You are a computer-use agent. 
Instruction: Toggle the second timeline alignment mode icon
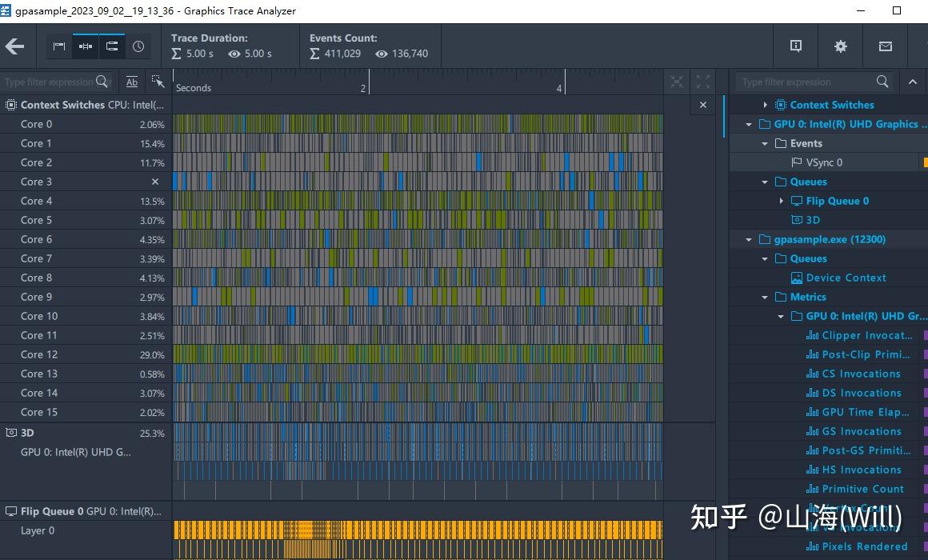click(x=86, y=46)
